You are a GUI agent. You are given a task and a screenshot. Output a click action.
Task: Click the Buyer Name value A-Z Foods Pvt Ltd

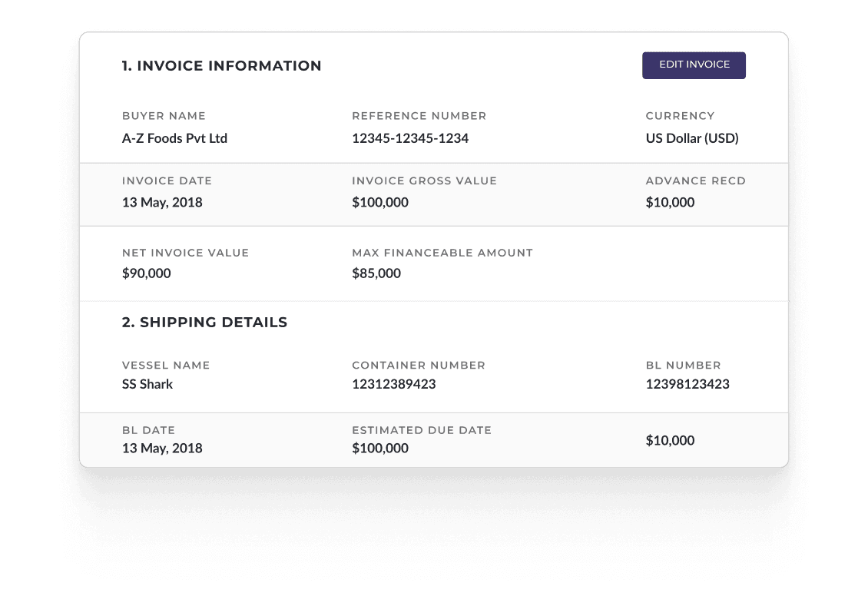(x=174, y=138)
